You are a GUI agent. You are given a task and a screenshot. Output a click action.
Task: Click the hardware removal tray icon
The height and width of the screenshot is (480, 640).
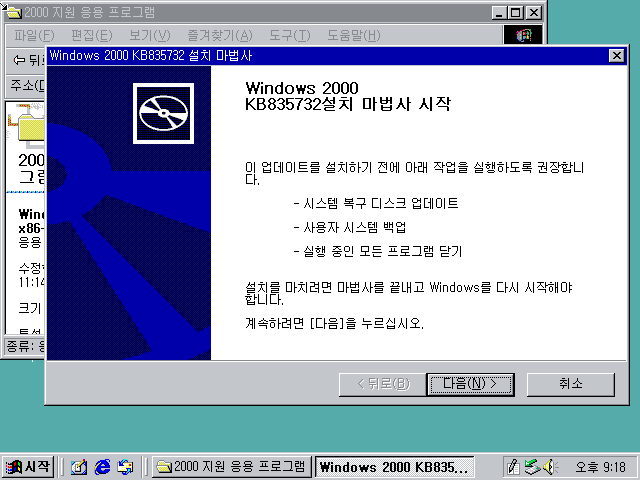coord(532,467)
